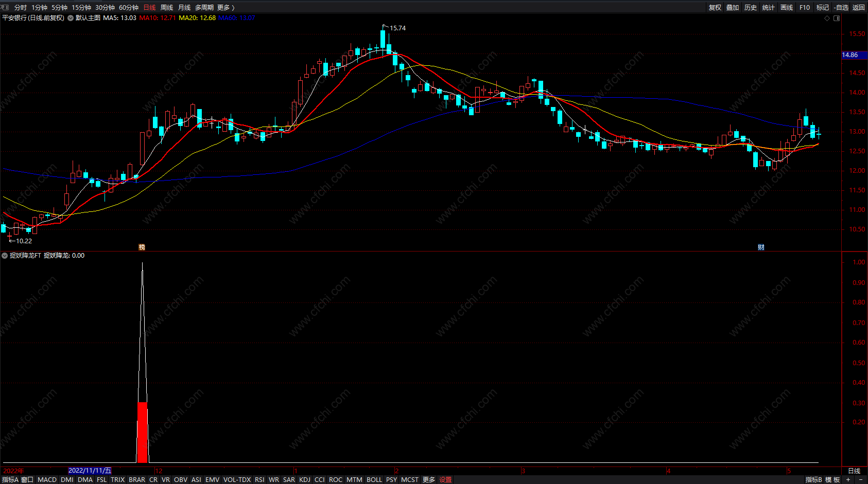
Task: Select the DMI indicator tab
Action: click(x=67, y=480)
